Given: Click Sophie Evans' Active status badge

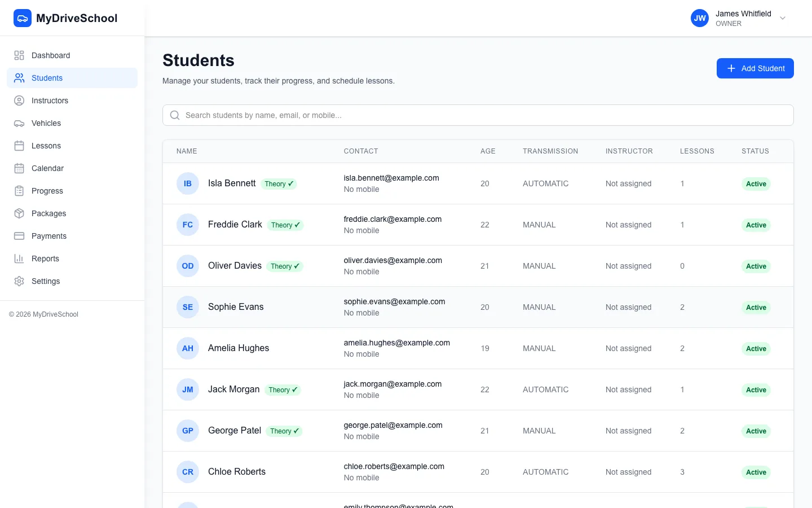Looking at the screenshot, I should point(756,307).
